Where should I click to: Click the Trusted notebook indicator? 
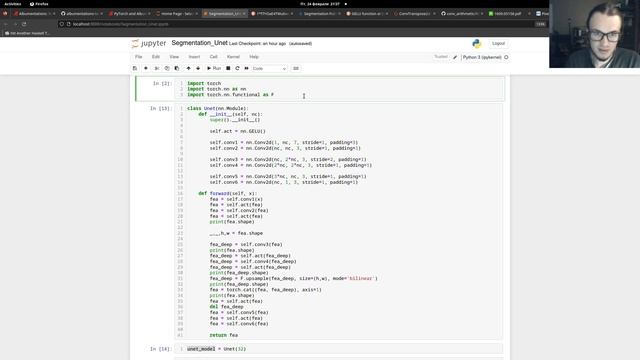[441, 57]
